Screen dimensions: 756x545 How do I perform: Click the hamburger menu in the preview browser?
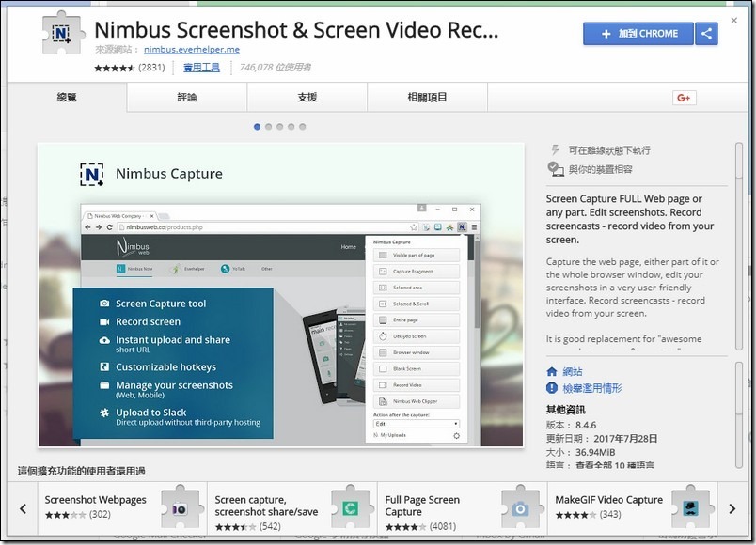475,227
